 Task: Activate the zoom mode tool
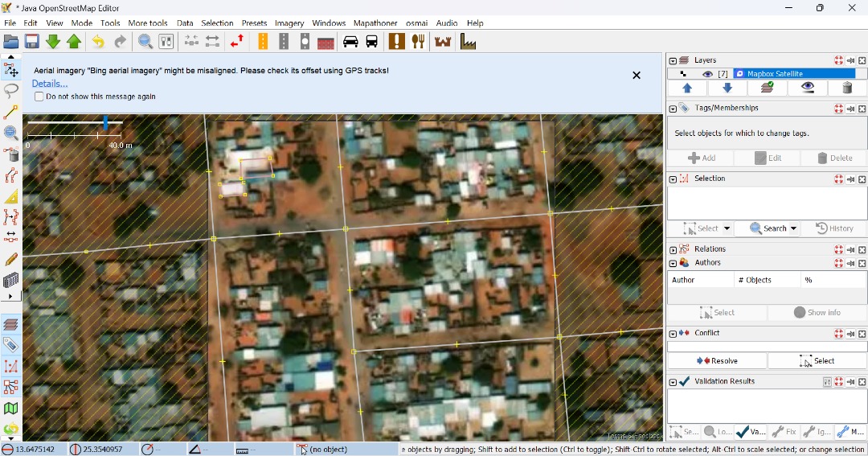pos(10,133)
